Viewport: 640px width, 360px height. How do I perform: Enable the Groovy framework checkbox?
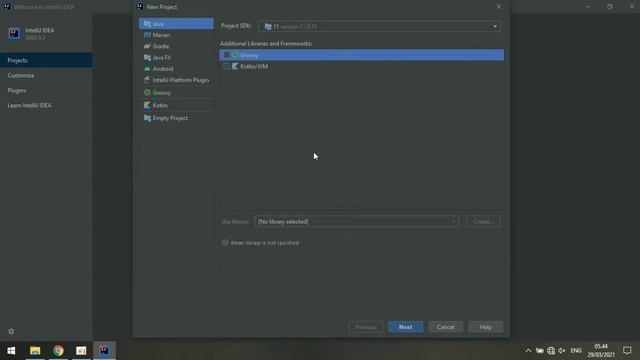pyautogui.click(x=227, y=55)
